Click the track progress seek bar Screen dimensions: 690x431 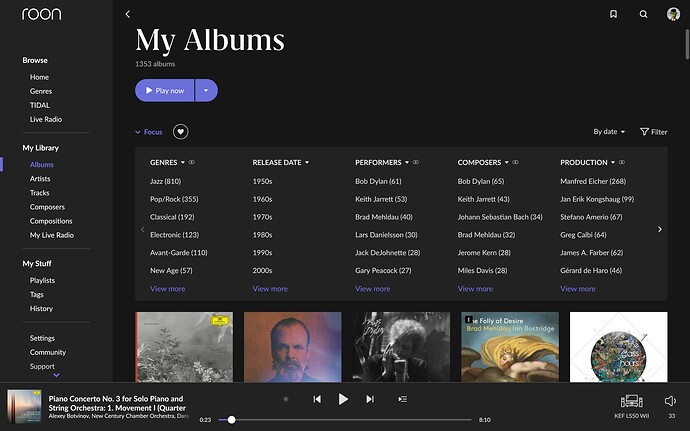pos(350,420)
